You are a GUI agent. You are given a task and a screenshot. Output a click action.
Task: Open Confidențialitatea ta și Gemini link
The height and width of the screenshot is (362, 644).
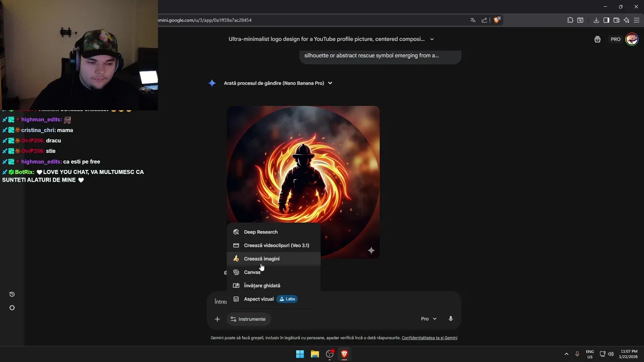point(429,338)
